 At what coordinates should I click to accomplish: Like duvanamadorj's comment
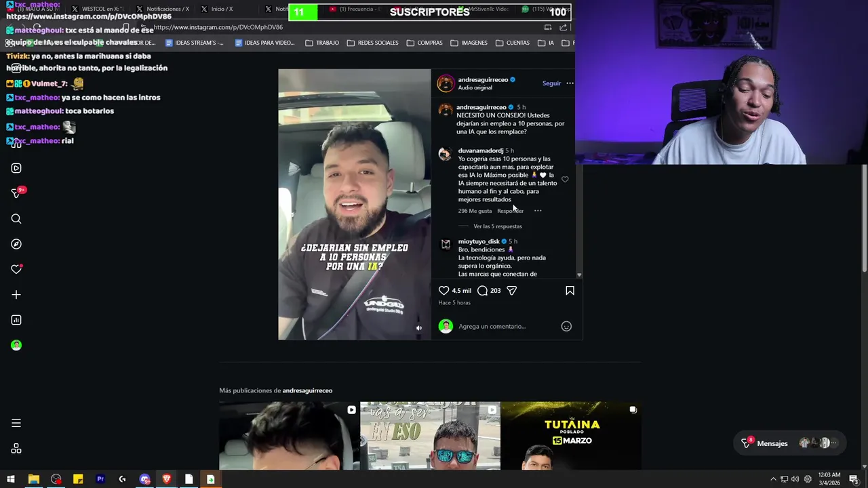coord(565,180)
